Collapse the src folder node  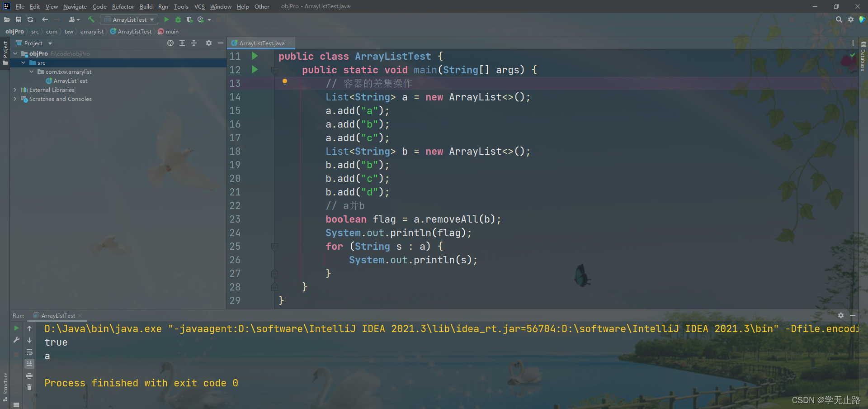click(24, 62)
